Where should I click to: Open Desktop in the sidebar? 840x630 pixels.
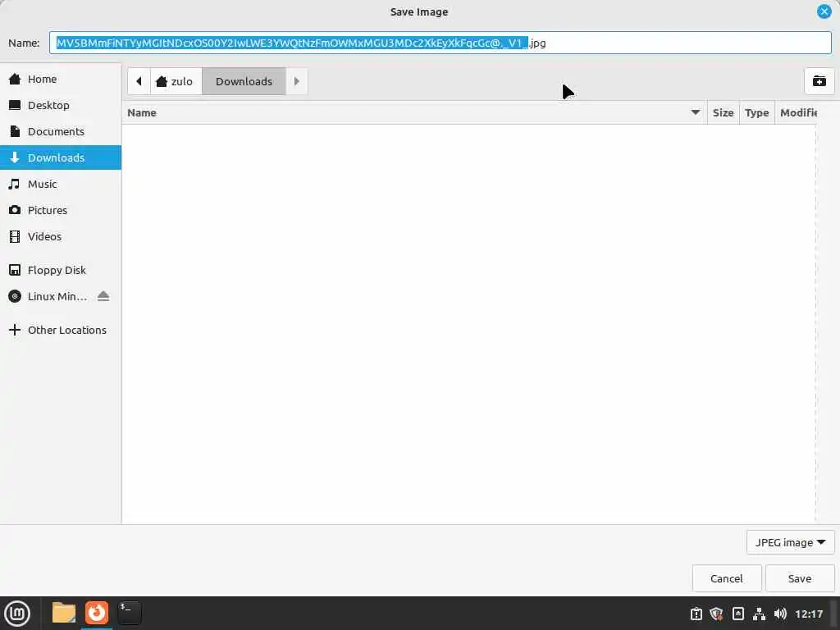click(61, 106)
